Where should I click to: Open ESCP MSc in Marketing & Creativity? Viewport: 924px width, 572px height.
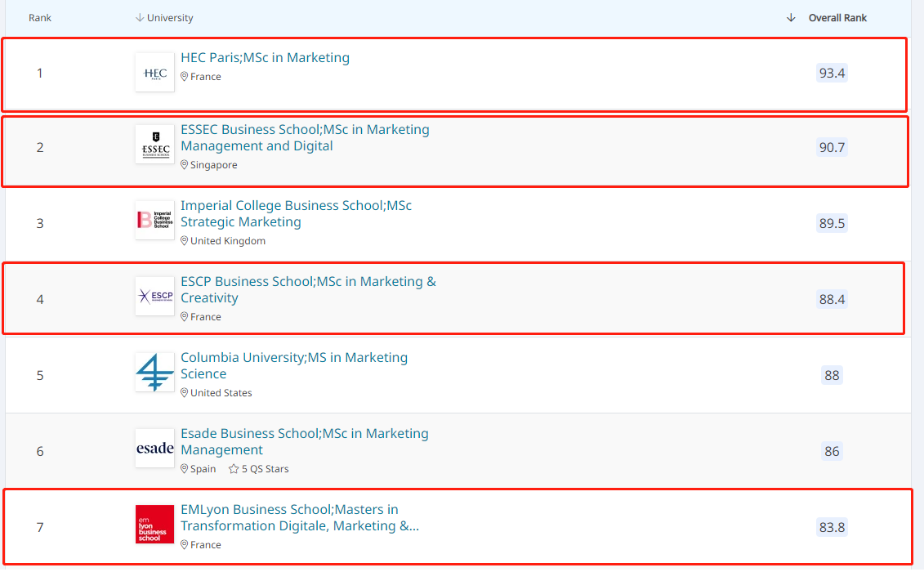(x=308, y=289)
